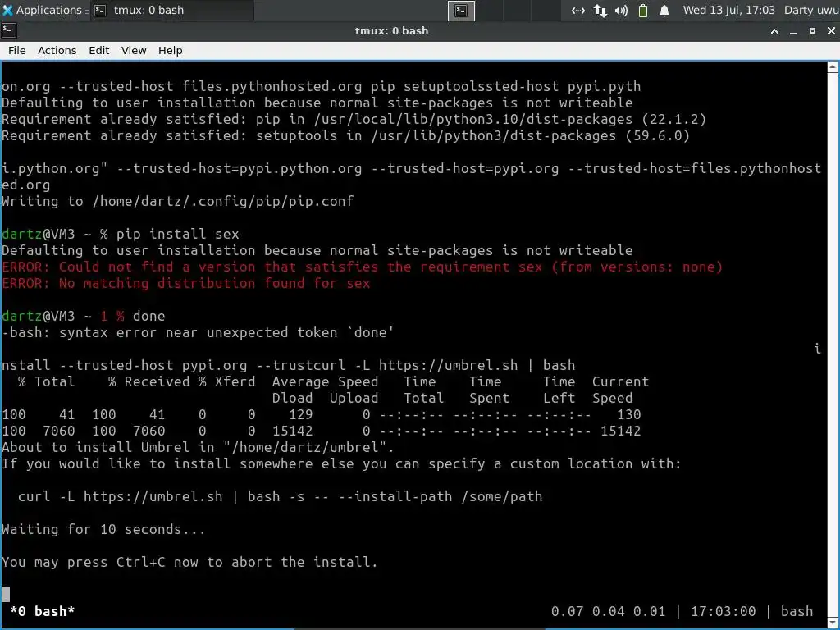Click the 'syntax error near unexpected token' line
Image resolution: width=840 pixels, height=630 pixels.
(x=198, y=333)
